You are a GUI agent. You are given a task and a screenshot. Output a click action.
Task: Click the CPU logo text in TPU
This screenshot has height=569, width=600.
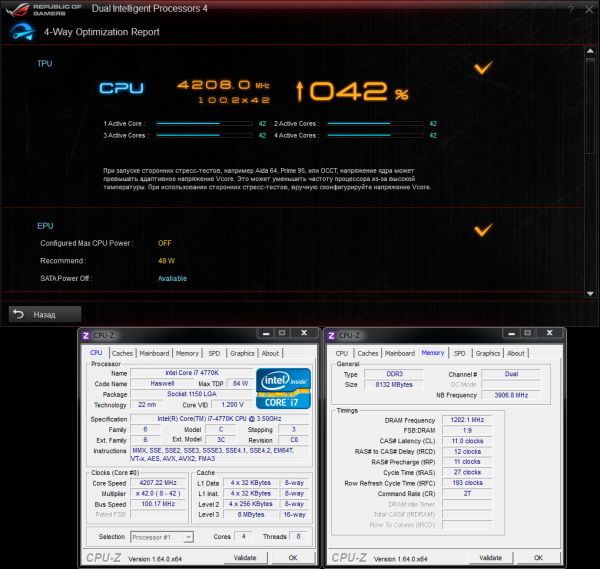tap(122, 88)
